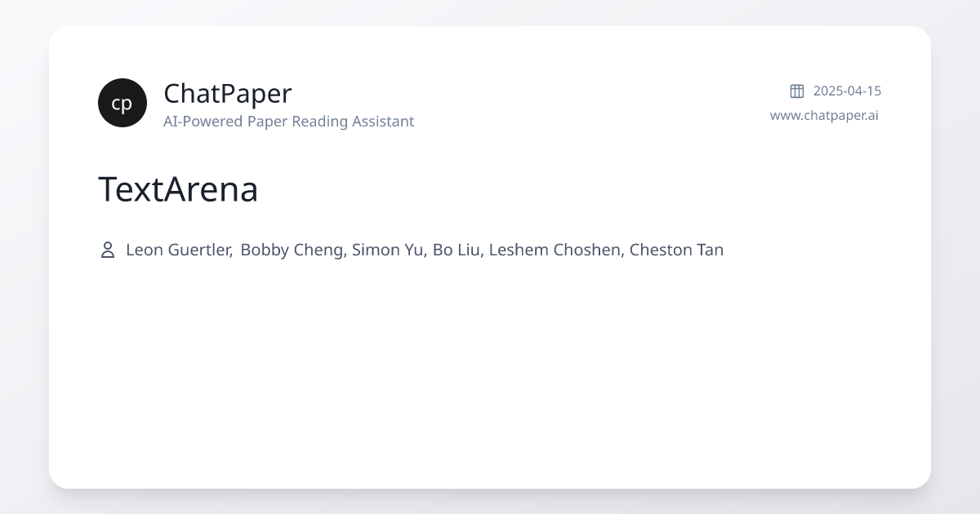980x514 pixels.
Task: Choose author Simon Yu
Action: coord(388,250)
